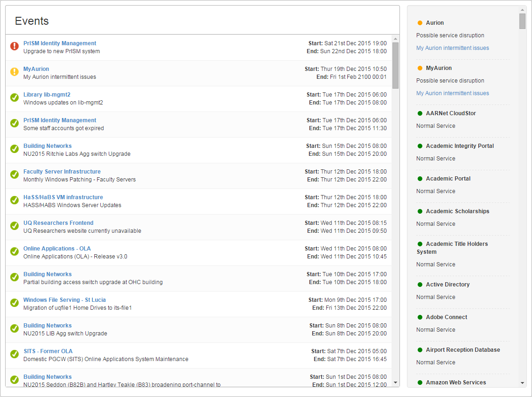Click green status dot for Academic Integrity Portal
532x397 pixels.
pyautogui.click(x=420, y=146)
